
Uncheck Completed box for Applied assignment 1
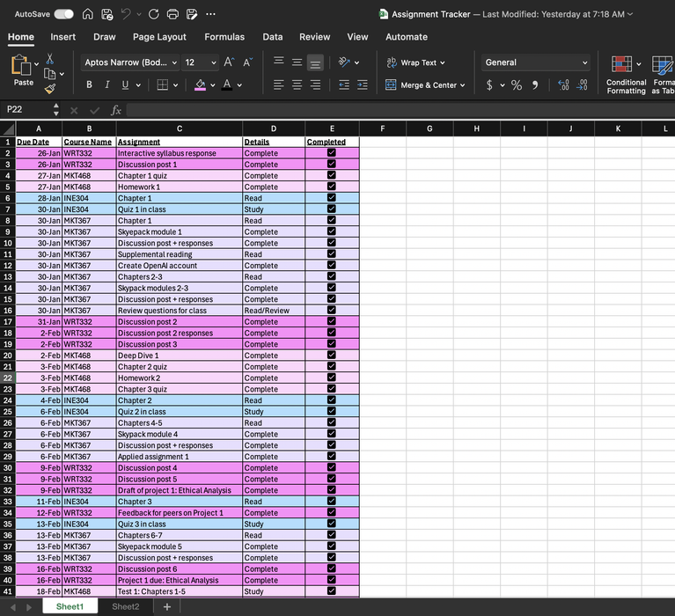point(332,456)
